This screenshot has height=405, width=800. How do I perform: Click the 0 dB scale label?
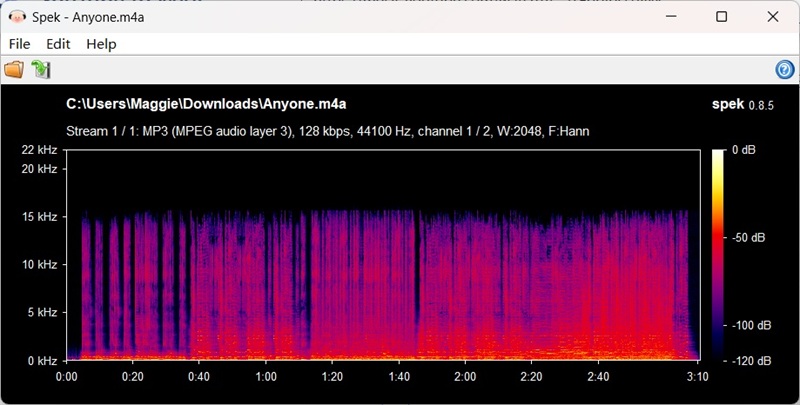coord(744,150)
